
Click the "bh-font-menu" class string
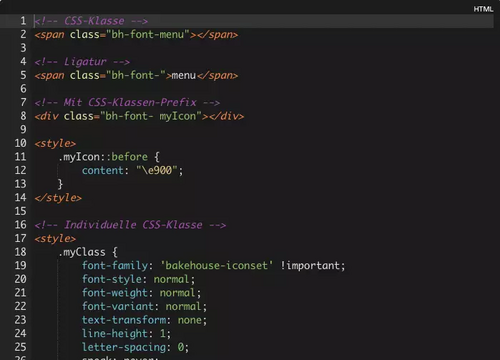(148, 35)
